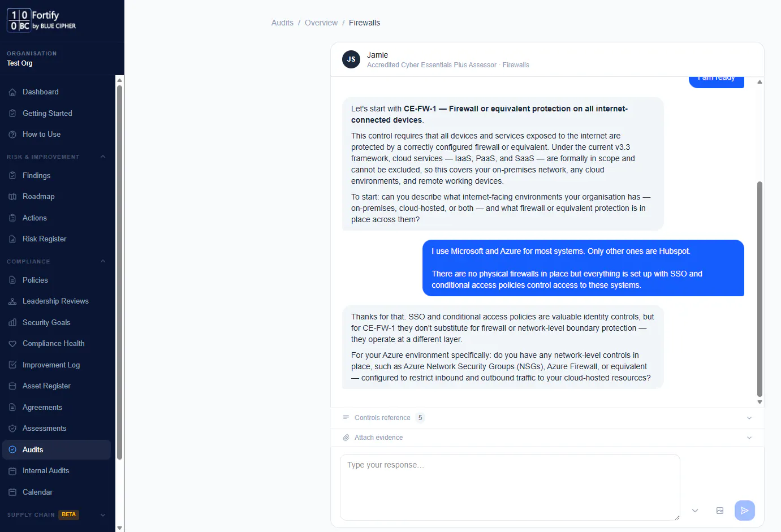
Task: Click the Dashboard home icon in sidebar
Action: tap(12, 92)
